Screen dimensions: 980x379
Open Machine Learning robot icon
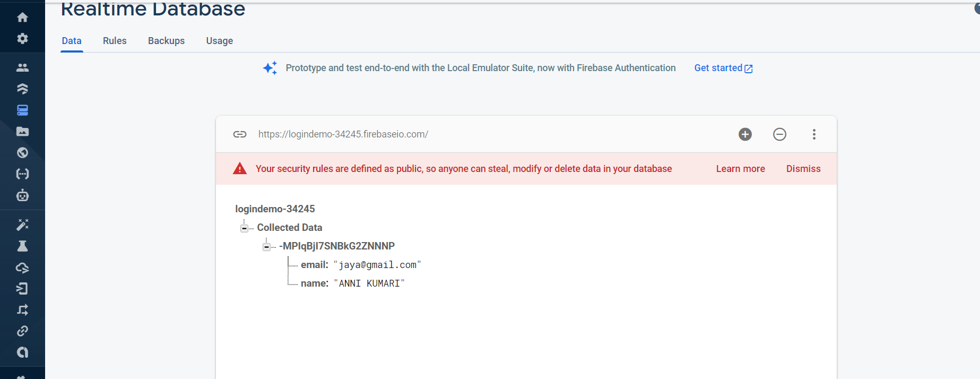tap(22, 195)
